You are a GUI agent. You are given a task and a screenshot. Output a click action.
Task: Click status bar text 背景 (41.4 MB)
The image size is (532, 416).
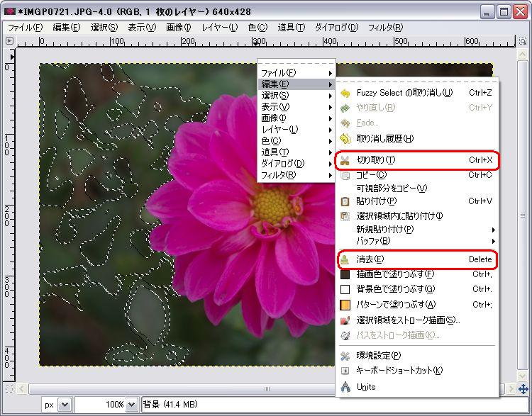coord(170,404)
